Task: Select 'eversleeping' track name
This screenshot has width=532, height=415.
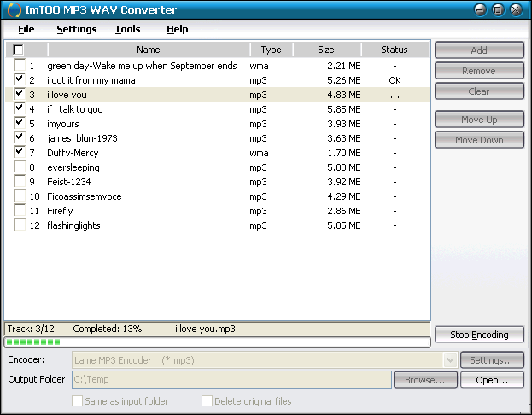Action: pos(73,167)
